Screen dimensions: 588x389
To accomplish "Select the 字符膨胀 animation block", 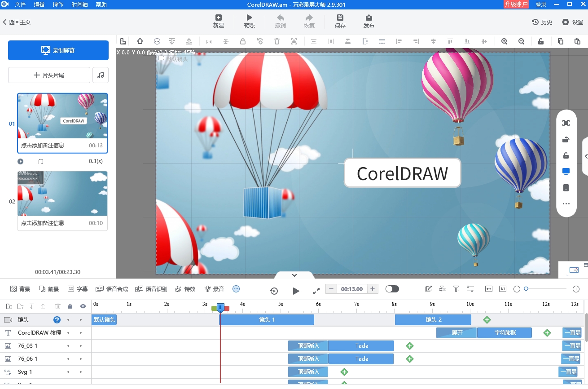I will [x=505, y=333].
